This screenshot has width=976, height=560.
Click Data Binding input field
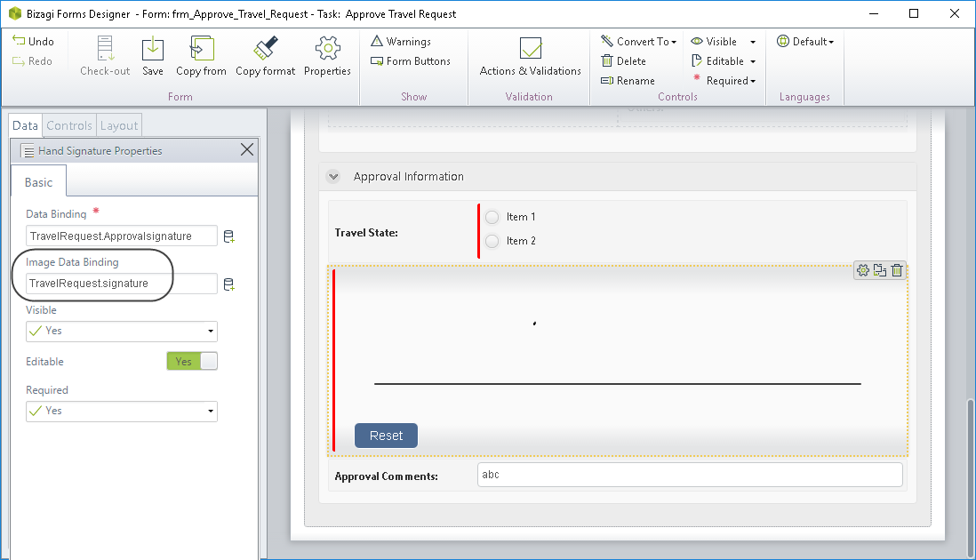click(x=122, y=236)
